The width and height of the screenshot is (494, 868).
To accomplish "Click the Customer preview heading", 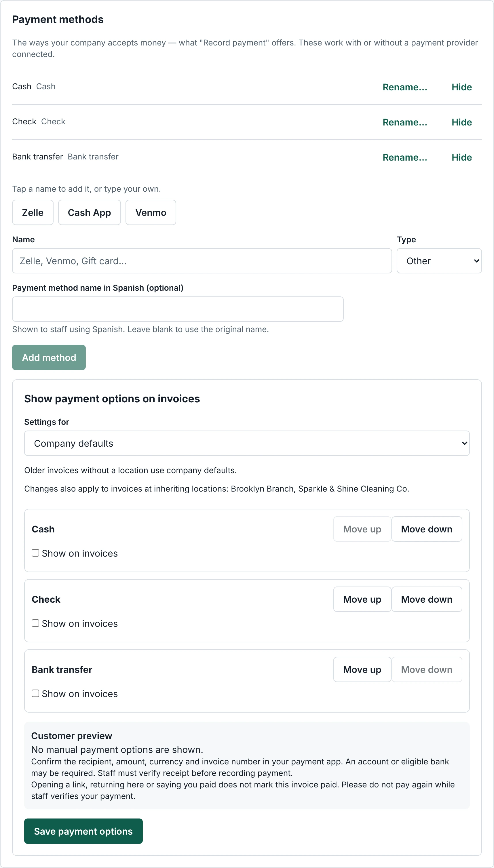I will pyautogui.click(x=72, y=736).
